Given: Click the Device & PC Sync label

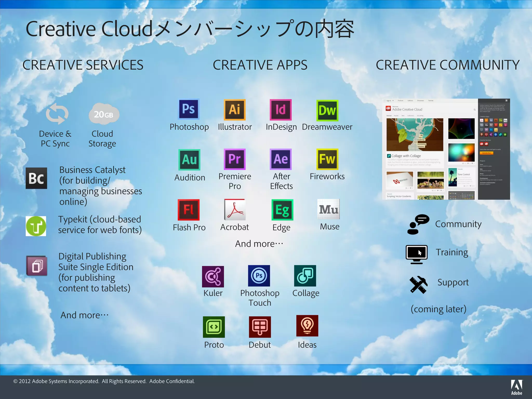Looking at the screenshot, I should (x=55, y=139).
